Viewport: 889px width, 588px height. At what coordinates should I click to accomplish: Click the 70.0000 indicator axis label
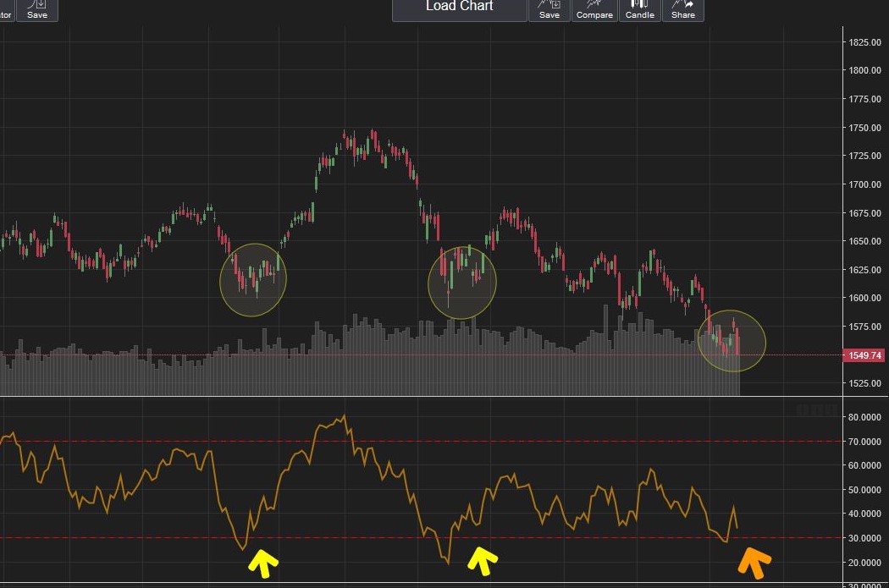click(x=864, y=442)
